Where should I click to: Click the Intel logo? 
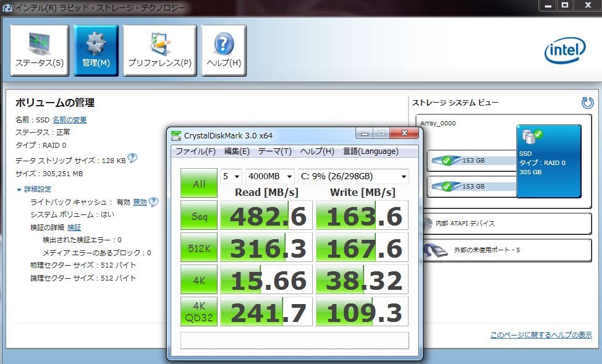click(565, 50)
